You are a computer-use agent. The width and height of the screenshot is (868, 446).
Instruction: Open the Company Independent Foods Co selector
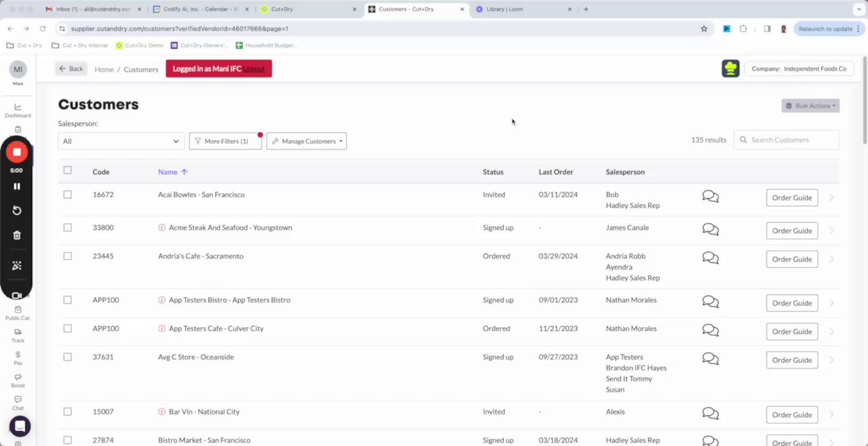pyautogui.click(x=799, y=69)
